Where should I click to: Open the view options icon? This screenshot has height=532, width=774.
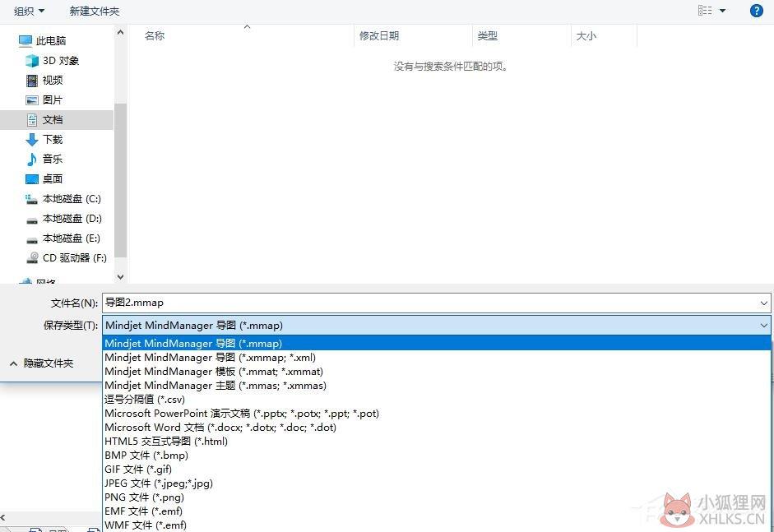point(704,11)
